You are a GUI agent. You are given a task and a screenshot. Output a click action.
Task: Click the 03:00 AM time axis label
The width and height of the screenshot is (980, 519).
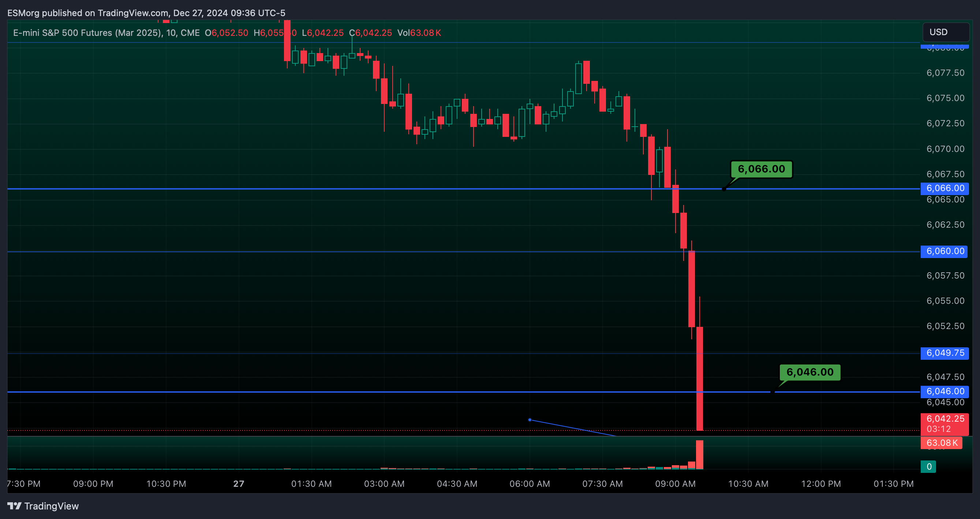[x=384, y=484]
